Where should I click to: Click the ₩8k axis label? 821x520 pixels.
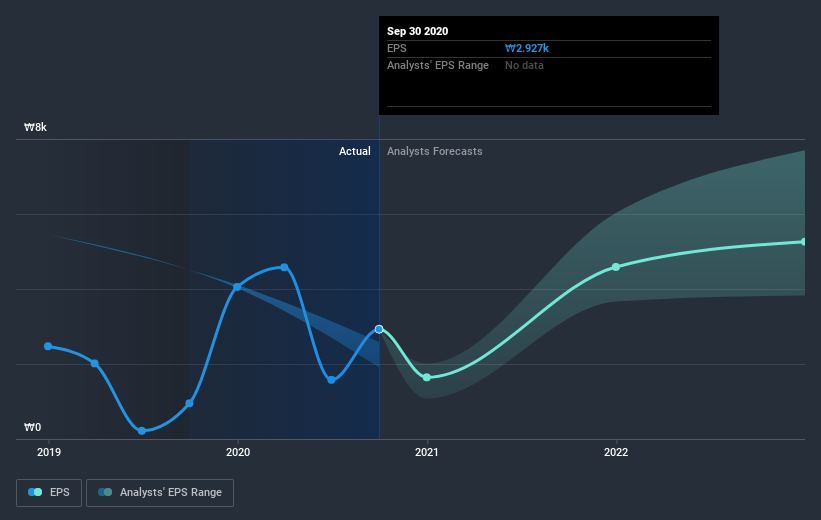click(36, 127)
